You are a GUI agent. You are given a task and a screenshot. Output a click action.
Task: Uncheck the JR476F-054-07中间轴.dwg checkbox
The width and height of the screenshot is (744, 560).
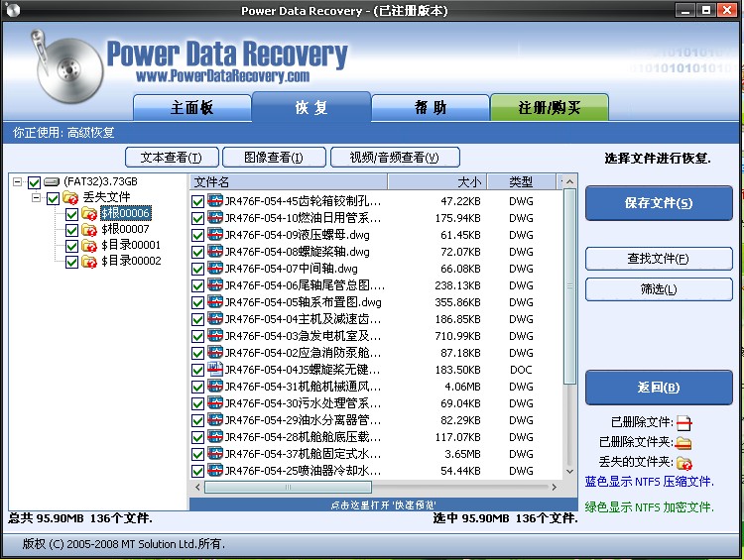197,269
